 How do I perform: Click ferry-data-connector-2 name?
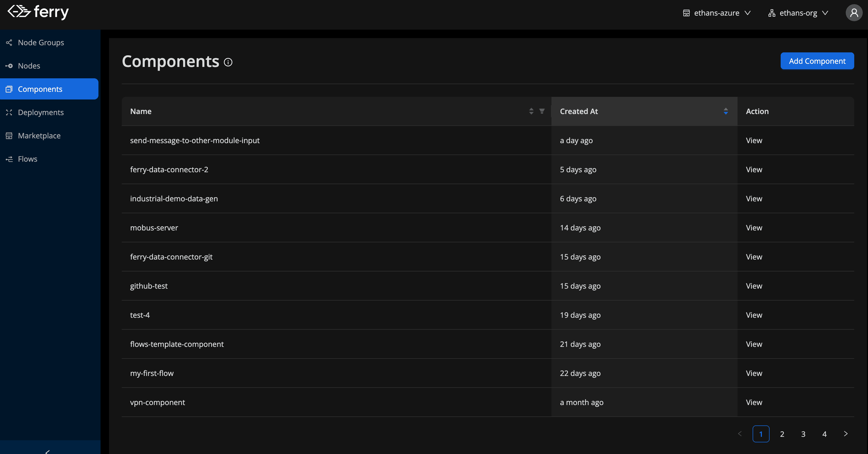click(169, 169)
